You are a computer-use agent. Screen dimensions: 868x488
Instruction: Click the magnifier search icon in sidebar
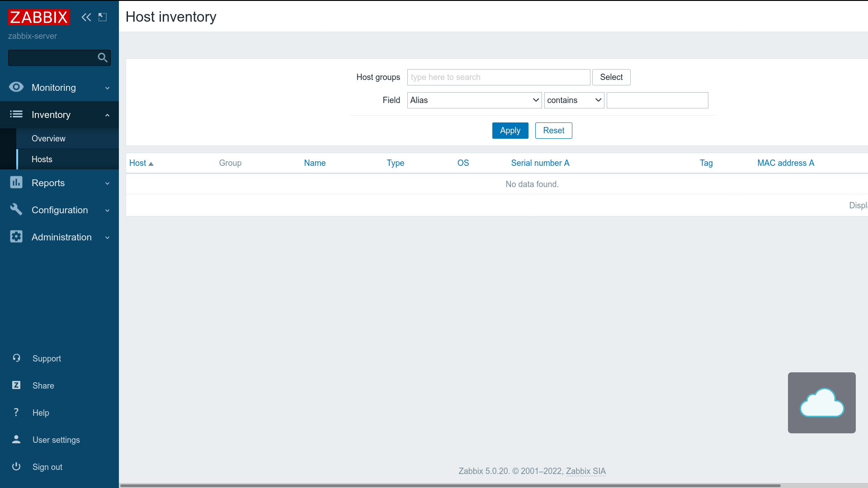[x=103, y=58]
